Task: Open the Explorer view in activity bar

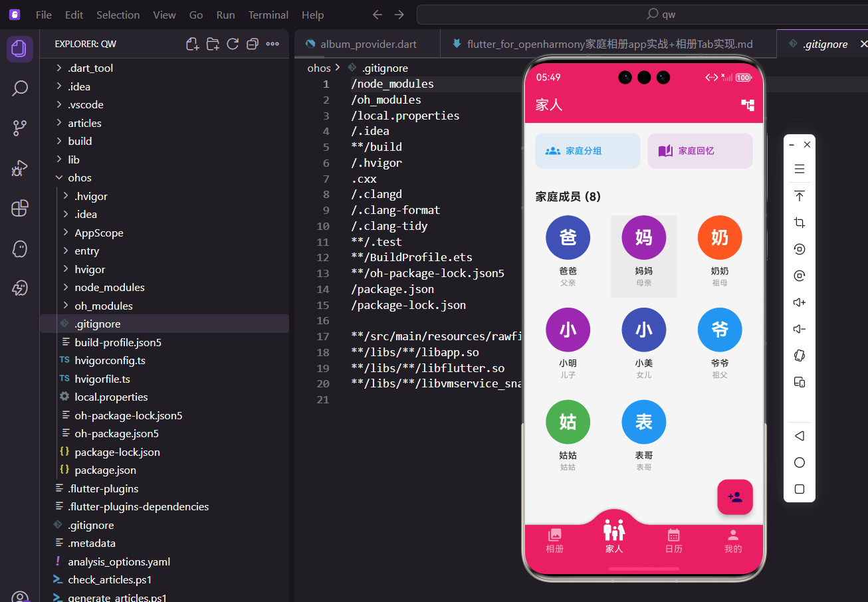Action: (x=20, y=49)
